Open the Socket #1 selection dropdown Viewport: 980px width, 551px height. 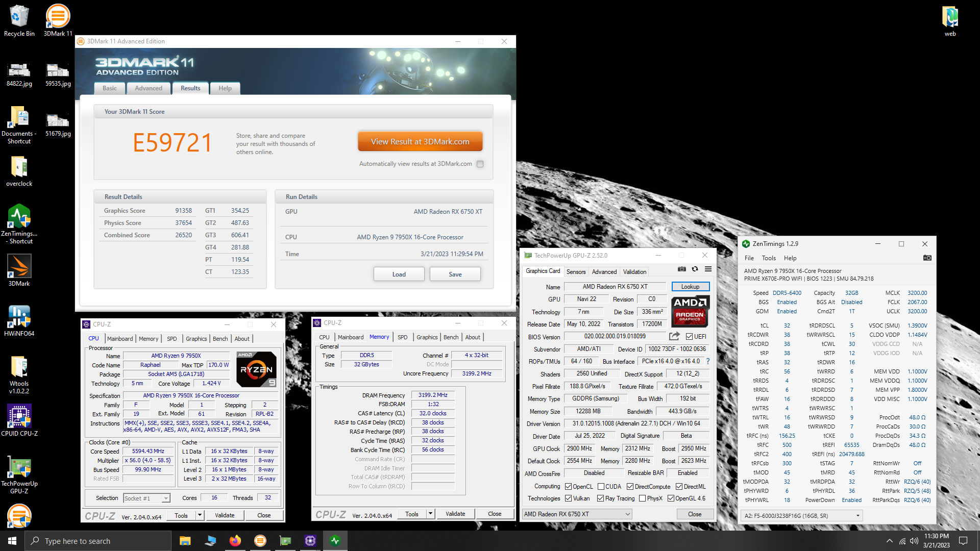(x=146, y=498)
